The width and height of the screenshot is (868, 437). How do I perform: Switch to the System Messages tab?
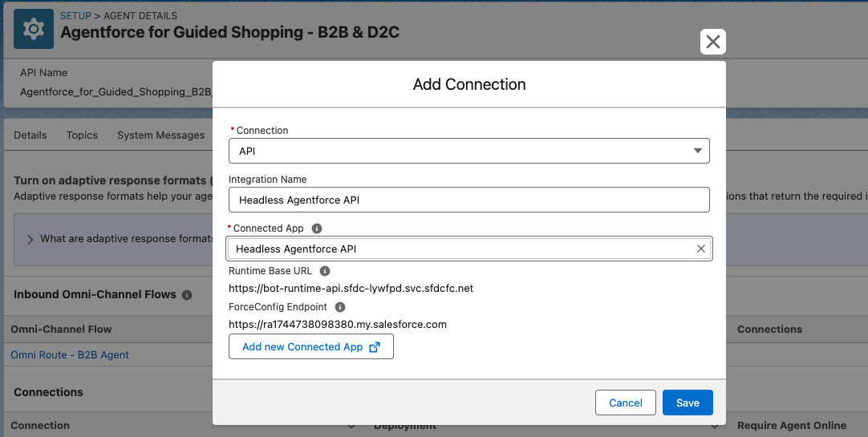pos(160,135)
